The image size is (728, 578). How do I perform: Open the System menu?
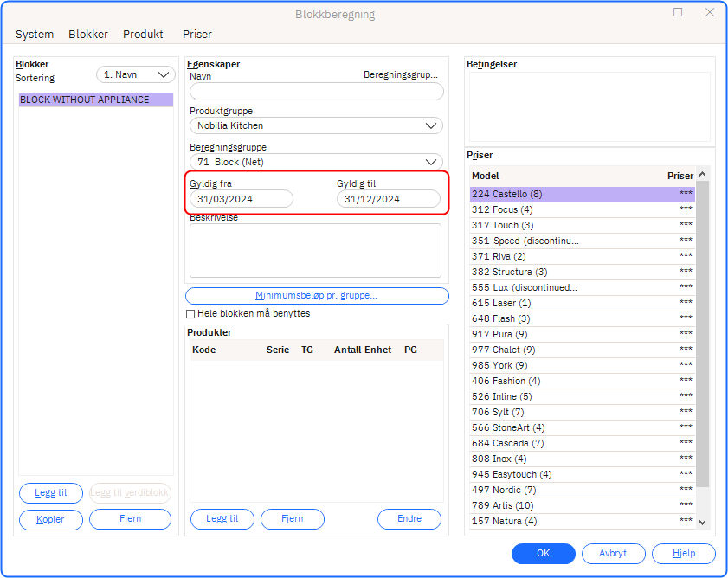[35, 35]
